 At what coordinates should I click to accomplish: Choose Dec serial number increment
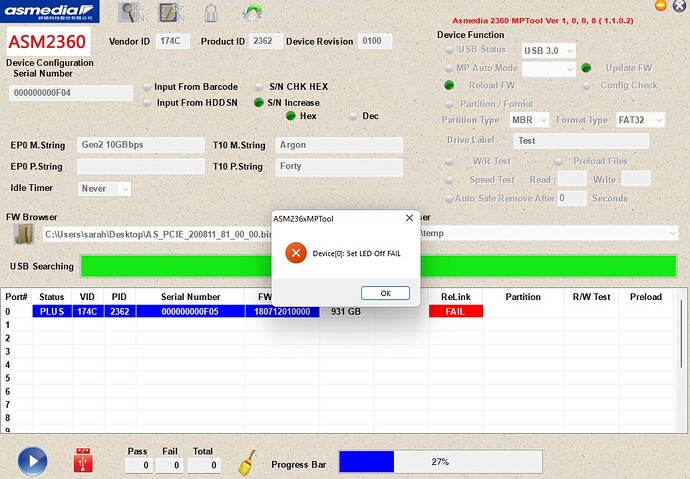click(353, 116)
